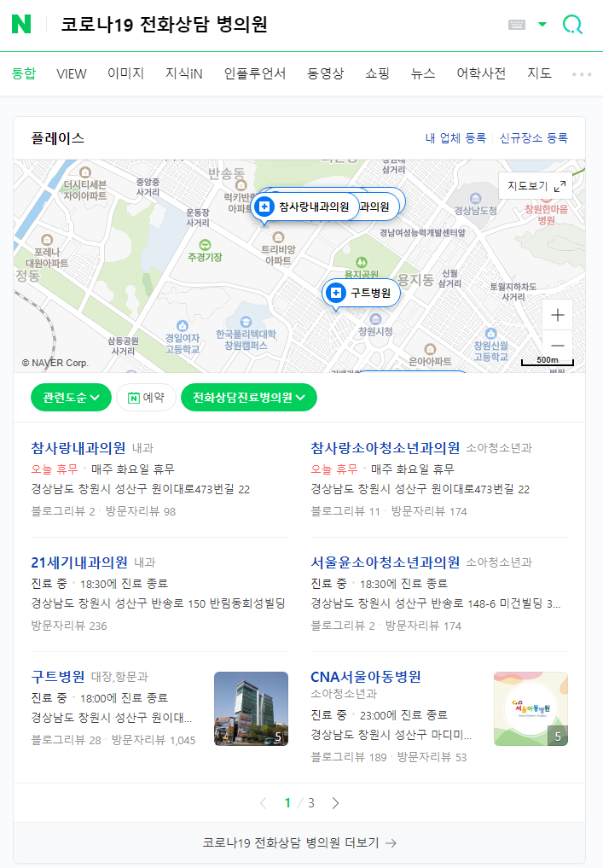Click 블로그리뷰 189 under CNA서울아동병원
Viewport: 603px width, 868px height.
click(349, 757)
